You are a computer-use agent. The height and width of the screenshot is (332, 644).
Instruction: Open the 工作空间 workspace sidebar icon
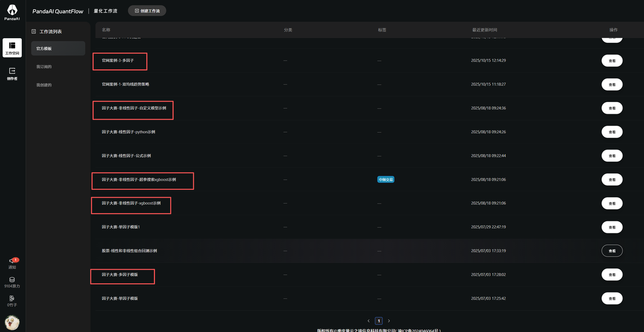tap(12, 47)
